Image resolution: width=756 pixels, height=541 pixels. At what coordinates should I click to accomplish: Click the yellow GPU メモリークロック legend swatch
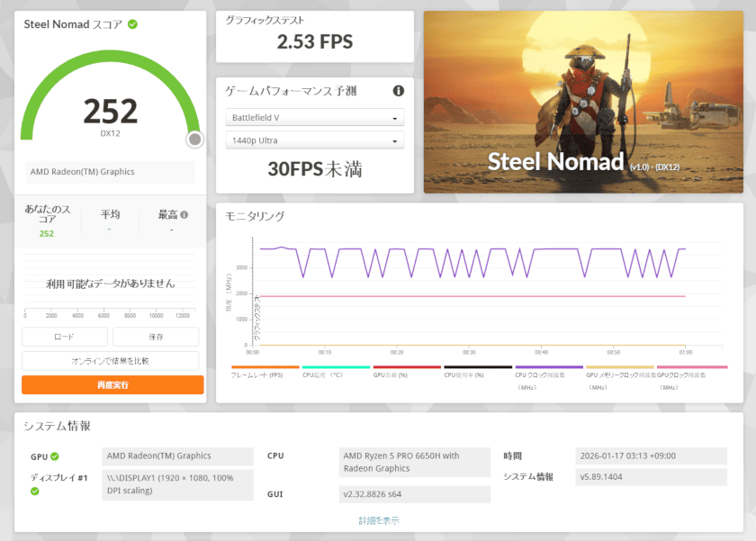(619, 367)
